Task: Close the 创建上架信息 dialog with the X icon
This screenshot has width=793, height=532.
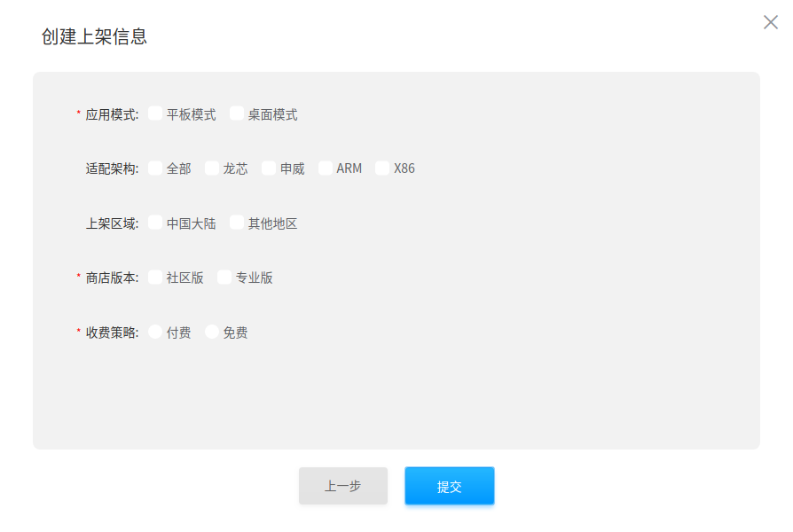Action: (770, 22)
